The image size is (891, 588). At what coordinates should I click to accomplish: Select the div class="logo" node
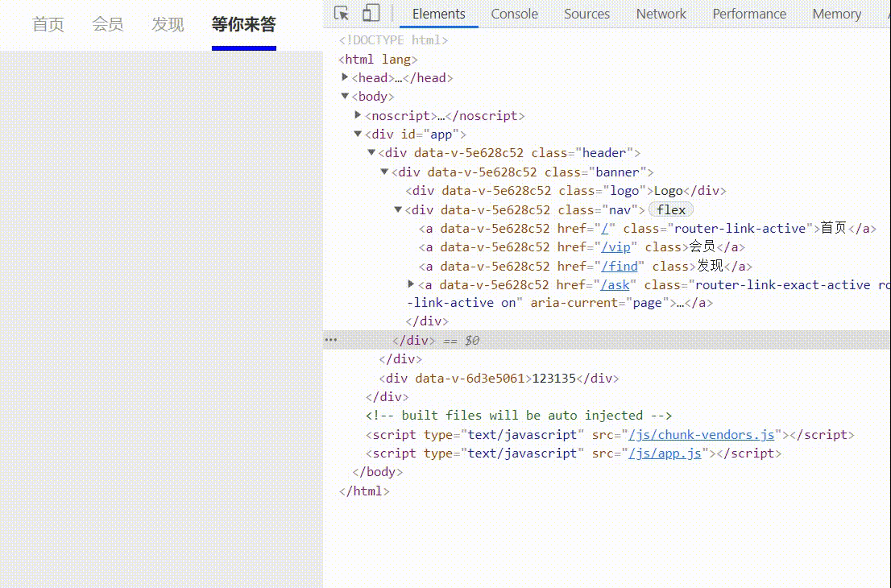(x=566, y=191)
